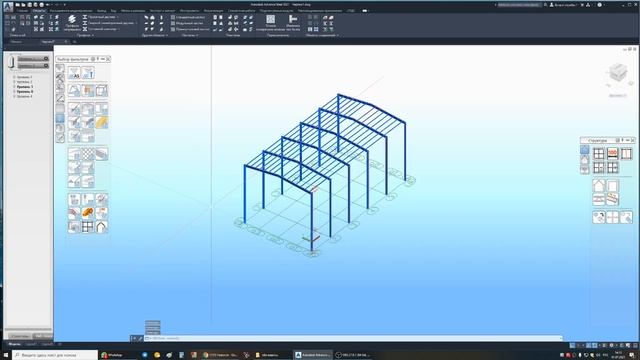Open the lower combo box in the left side panel
This screenshot has width=640, height=360.
(33, 65)
